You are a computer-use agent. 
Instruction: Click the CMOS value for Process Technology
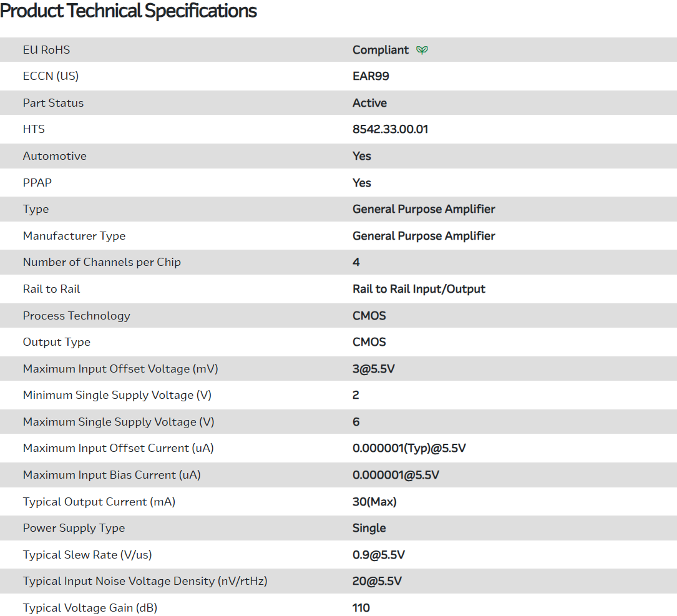[x=369, y=316]
